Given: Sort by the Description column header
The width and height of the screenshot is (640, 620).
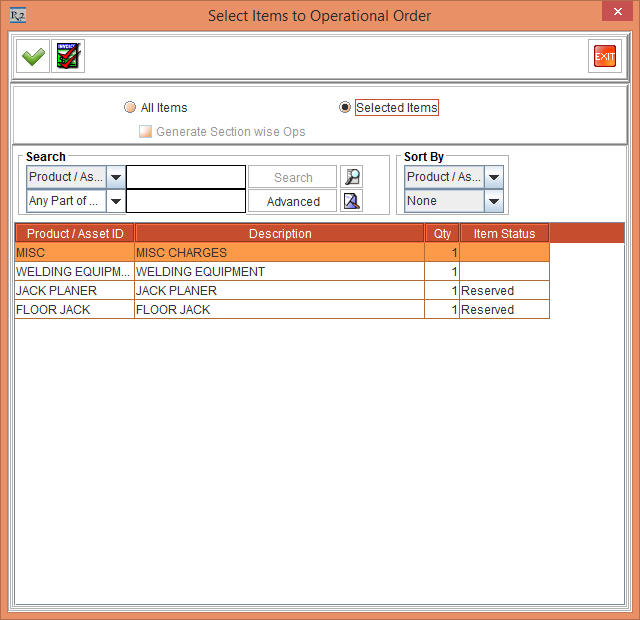Looking at the screenshot, I should click(x=280, y=234).
